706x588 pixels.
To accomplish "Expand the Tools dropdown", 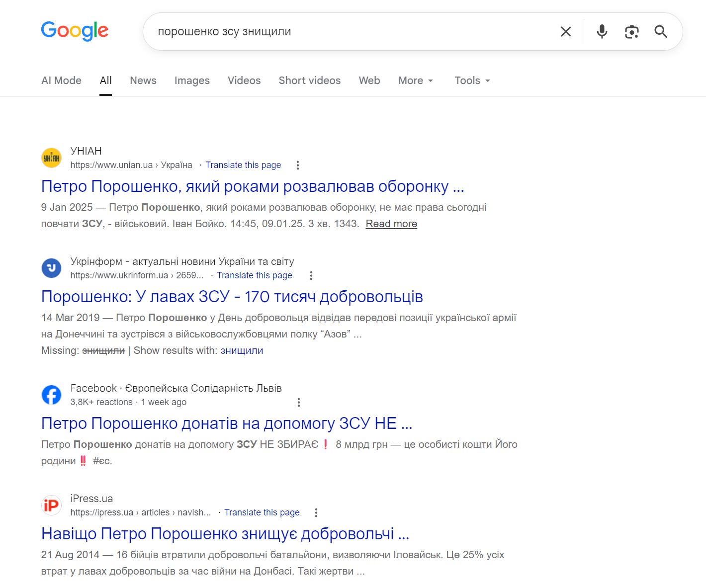I will click(x=472, y=81).
